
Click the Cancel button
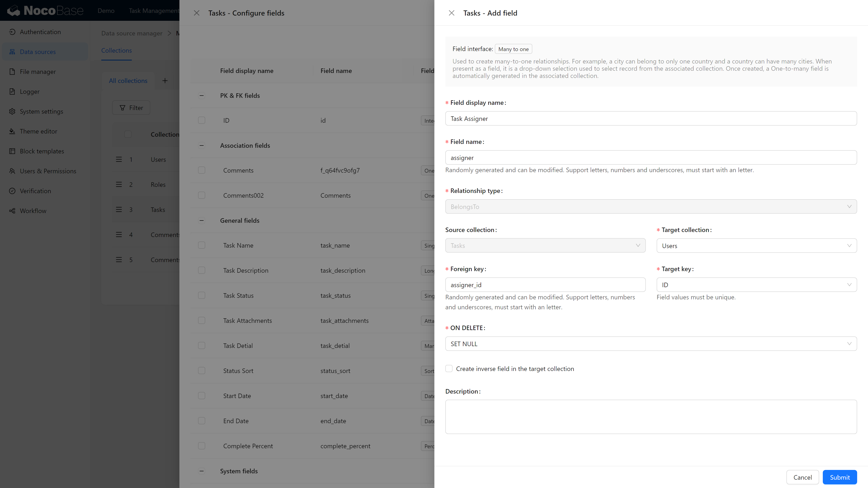pos(802,477)
